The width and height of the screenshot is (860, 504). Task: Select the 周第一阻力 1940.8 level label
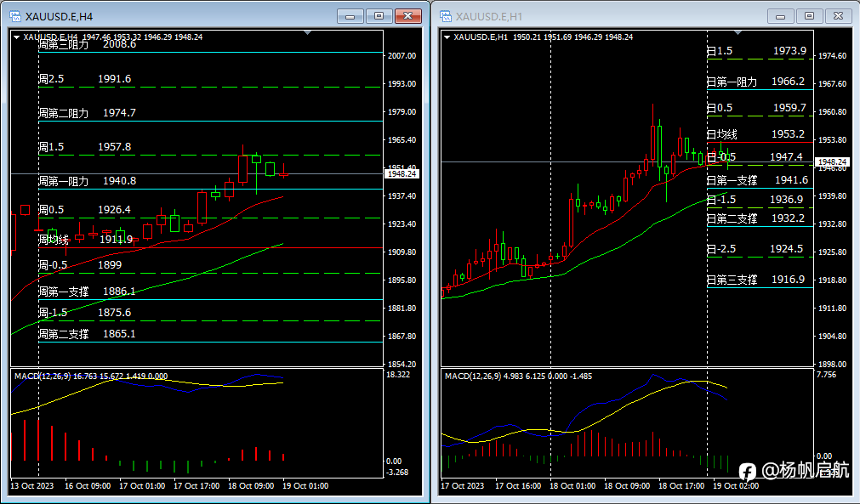pyautogui.click(x=88, y=181)
